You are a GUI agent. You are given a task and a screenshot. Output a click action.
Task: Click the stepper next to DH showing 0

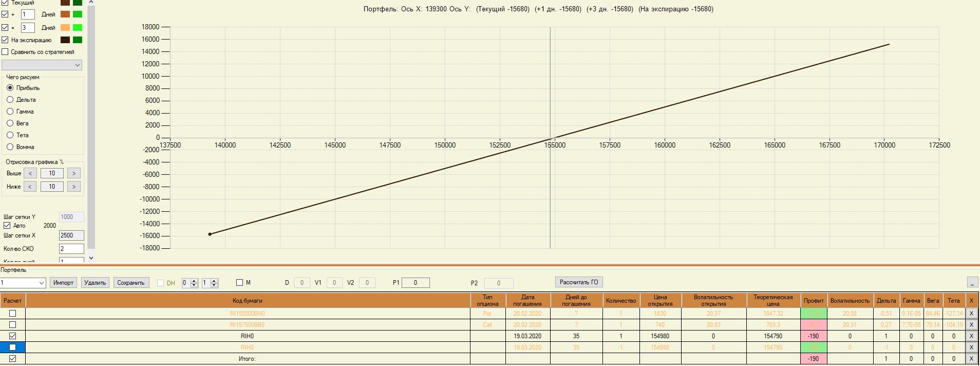190,283
